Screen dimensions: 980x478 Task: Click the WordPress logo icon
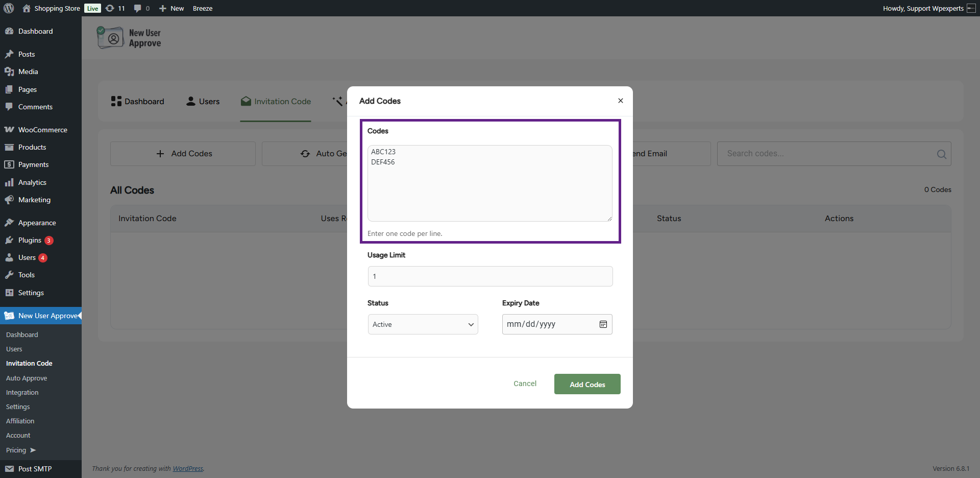[x=9, y=8]
